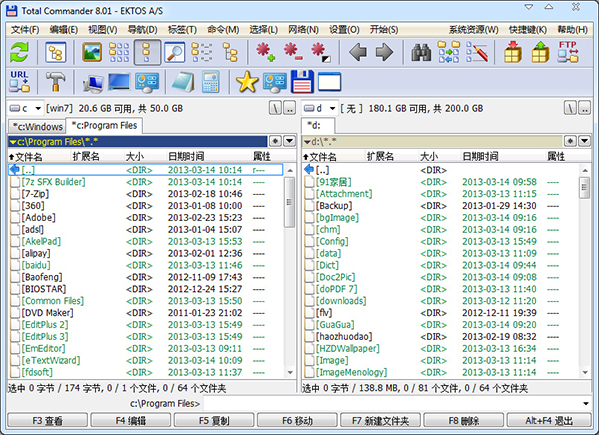
Task: Open left panel directory history dropdown arrow
Action: (290, 142)
